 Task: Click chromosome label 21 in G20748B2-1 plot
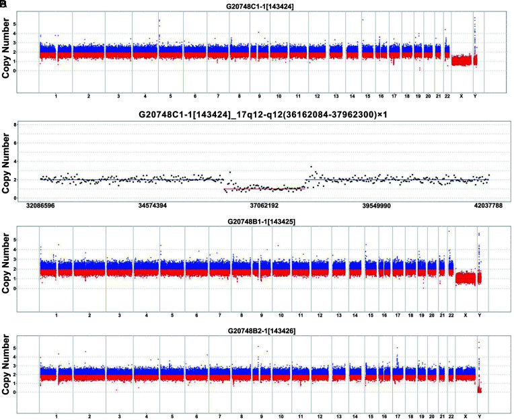click(442, 417)
